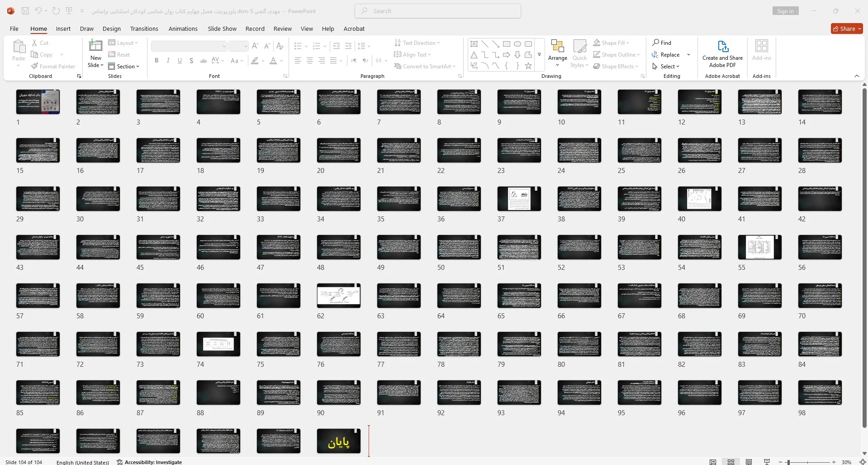Viewport: 868px width, 465px height.
Task: Open the Select dropdown in Editing
Action: tap(666, 67)
